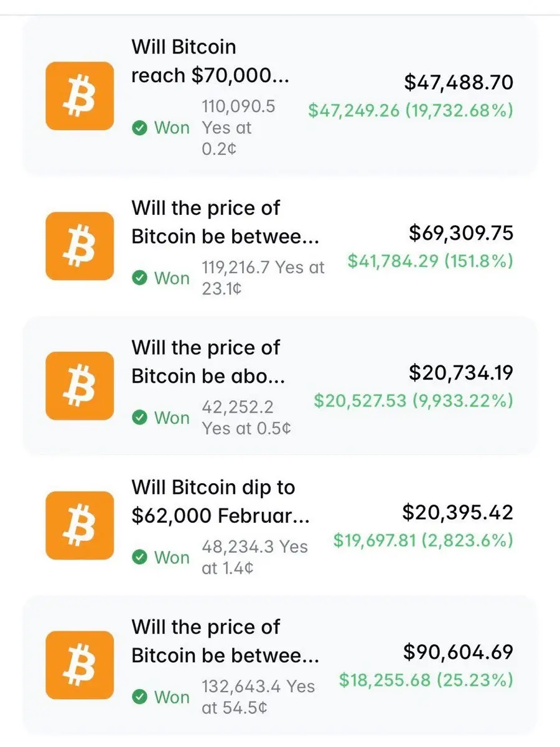Open "Will Bitcoin reach $70,000..." market title

click(210, 61)
